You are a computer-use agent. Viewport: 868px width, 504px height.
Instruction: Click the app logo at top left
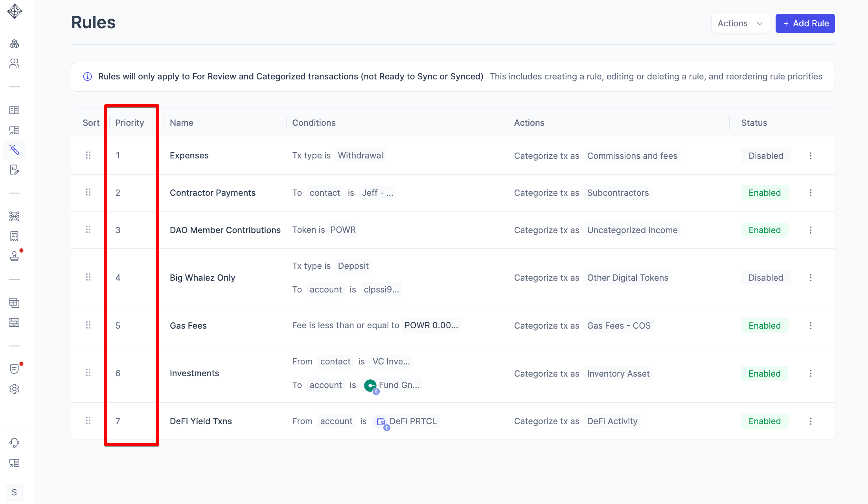tap(15, 11)
